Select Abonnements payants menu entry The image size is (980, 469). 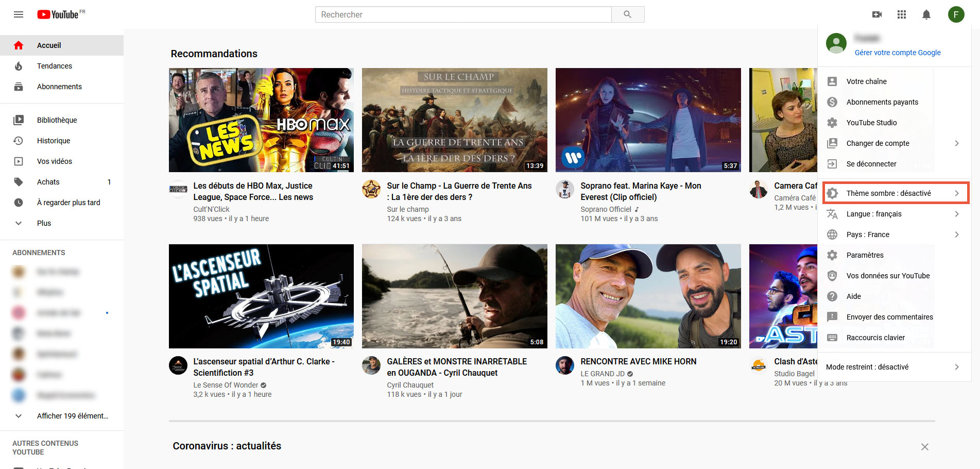coord(895,102)
